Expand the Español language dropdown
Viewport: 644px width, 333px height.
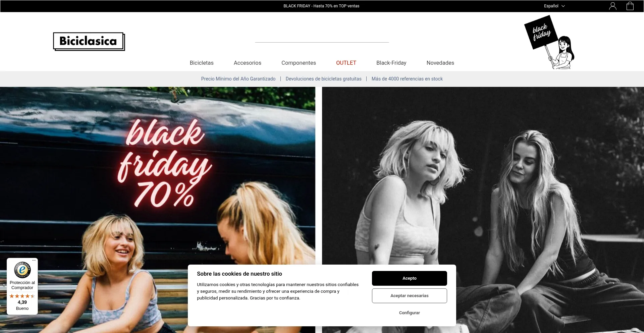(554, 6)
